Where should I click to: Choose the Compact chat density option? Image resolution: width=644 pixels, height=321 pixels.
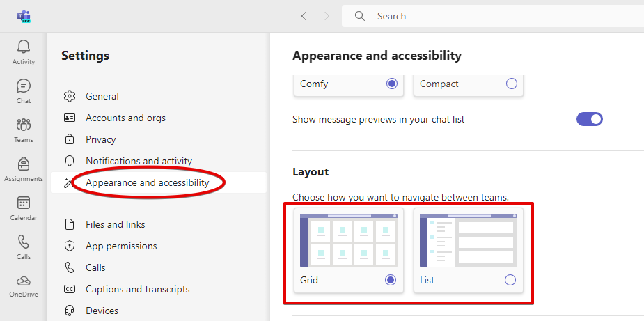coord(511,84)
